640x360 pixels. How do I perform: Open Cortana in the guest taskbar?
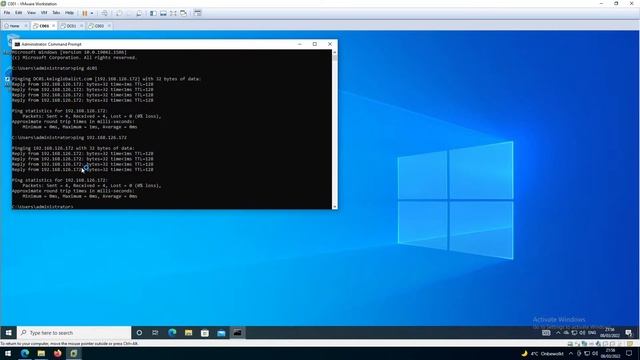(139, 333)
